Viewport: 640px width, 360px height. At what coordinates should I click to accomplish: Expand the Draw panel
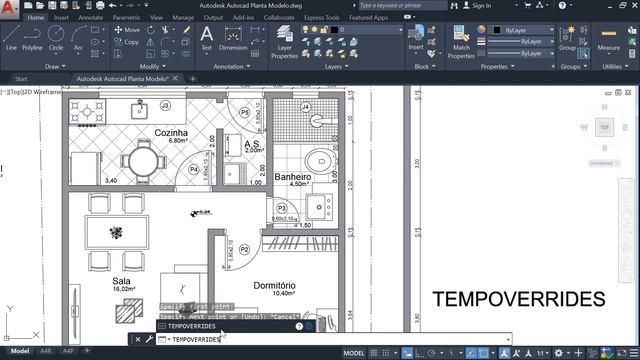pos(55,67)
